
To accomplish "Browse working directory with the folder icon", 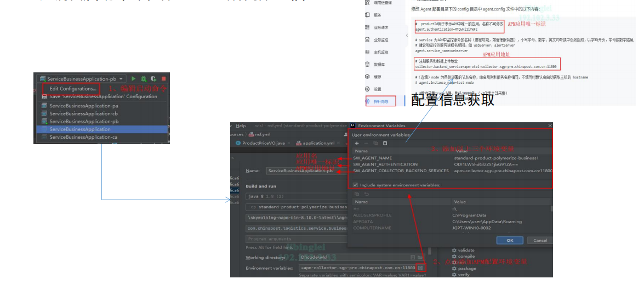I will click(x=420, y=257).
